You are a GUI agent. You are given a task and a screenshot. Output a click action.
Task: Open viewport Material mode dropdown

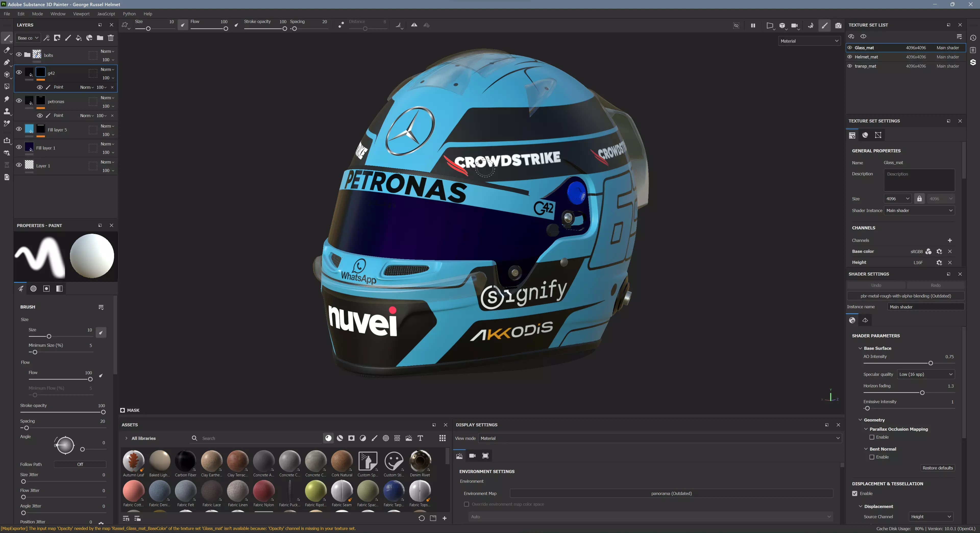(809, 41)
